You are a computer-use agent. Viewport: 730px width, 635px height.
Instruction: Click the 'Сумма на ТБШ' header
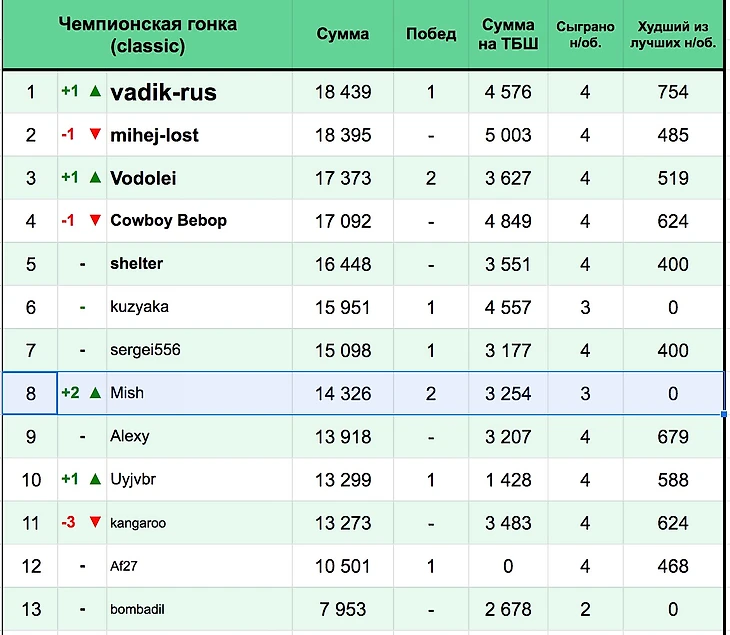[509, 34]
